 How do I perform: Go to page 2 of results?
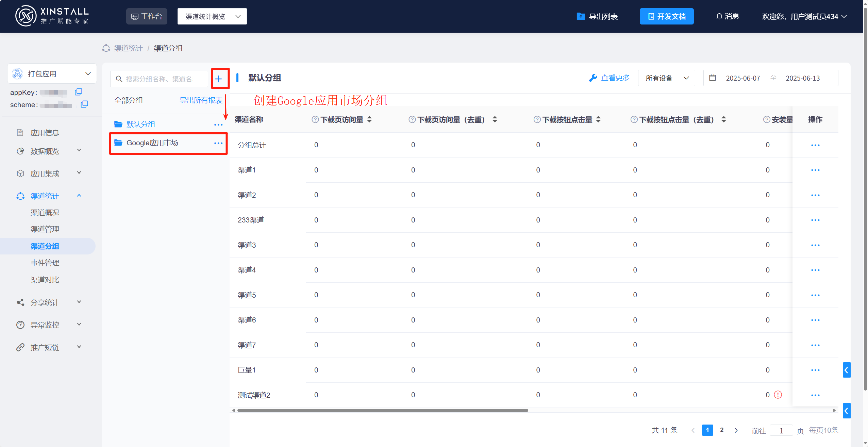[722, 430]
